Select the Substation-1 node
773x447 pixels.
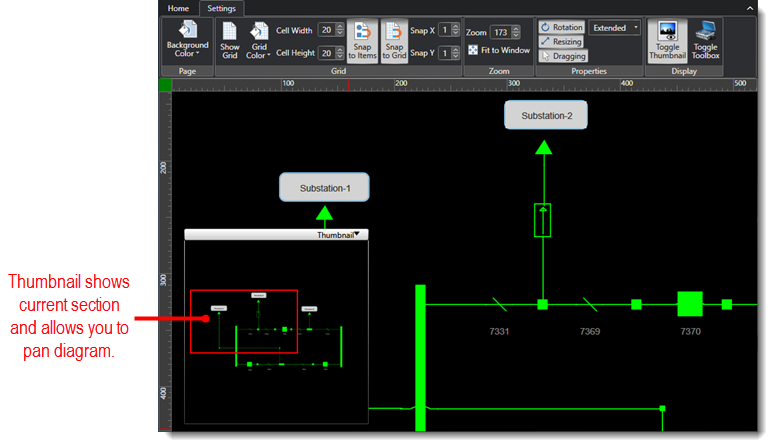click(x=323, y=187)
